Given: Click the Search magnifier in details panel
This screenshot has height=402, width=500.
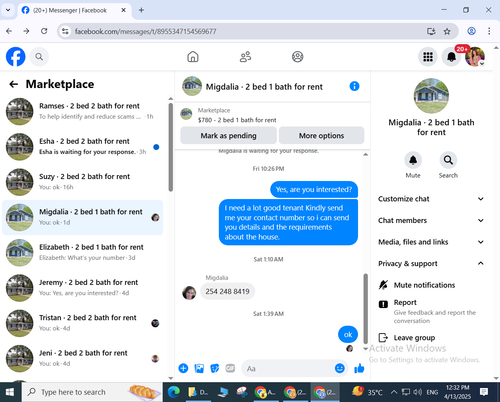Looking at the screenshot, I should coord(448,160).
